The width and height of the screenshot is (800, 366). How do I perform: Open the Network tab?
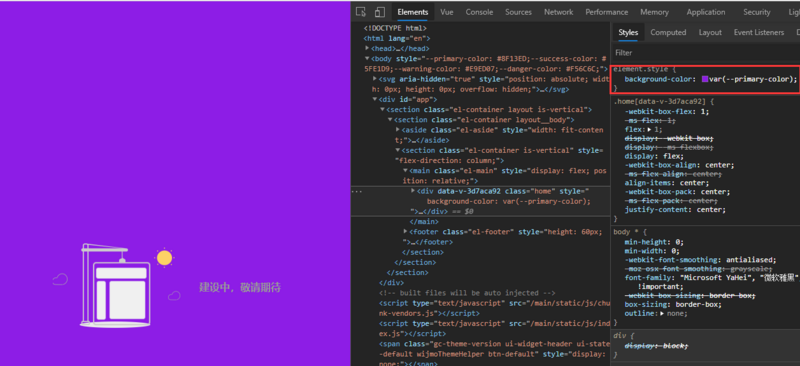(x=558, y=12)
